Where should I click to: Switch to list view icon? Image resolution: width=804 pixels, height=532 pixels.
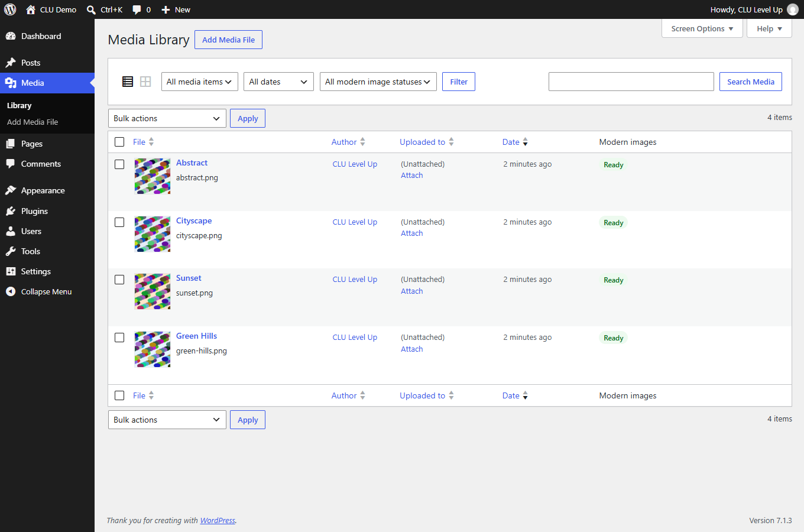pyautogui.click(x=128, y=82)
